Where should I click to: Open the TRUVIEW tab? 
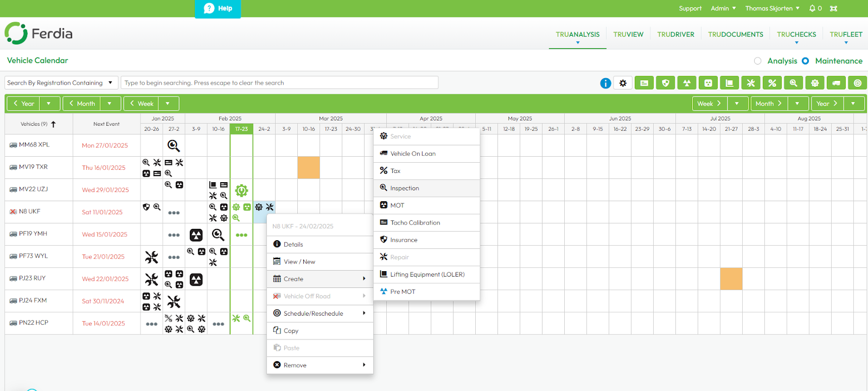click(628, 34)
